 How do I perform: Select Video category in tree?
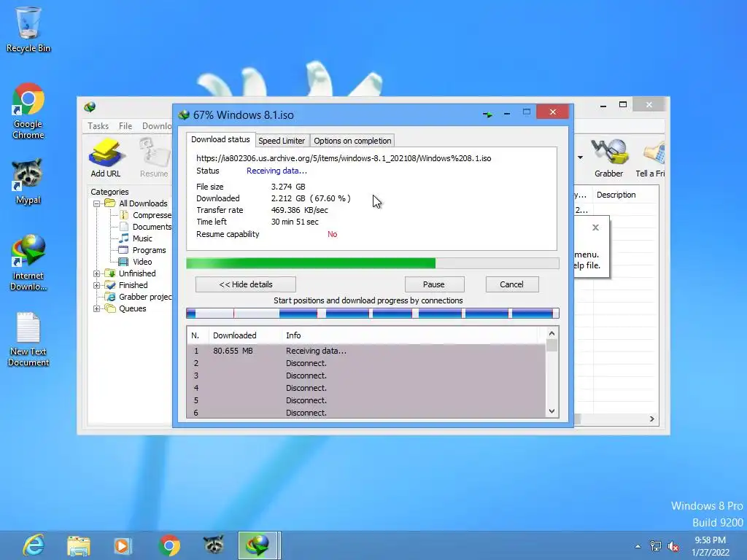[x=142, y=262]
